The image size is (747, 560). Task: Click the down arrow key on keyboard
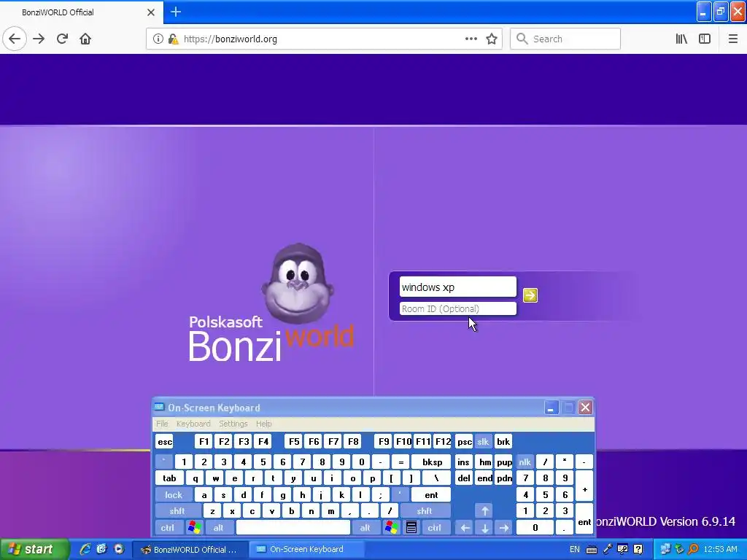coord(484,528)
